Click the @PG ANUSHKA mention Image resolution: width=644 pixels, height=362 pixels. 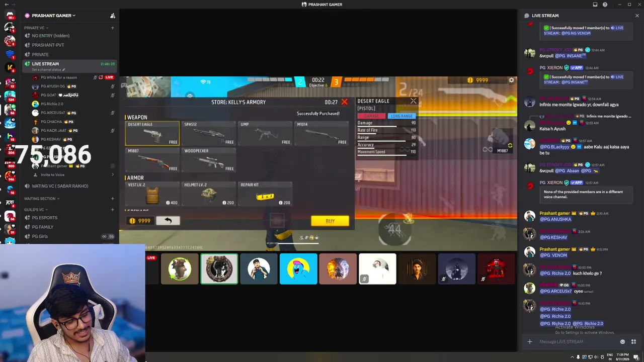(555, 219)
